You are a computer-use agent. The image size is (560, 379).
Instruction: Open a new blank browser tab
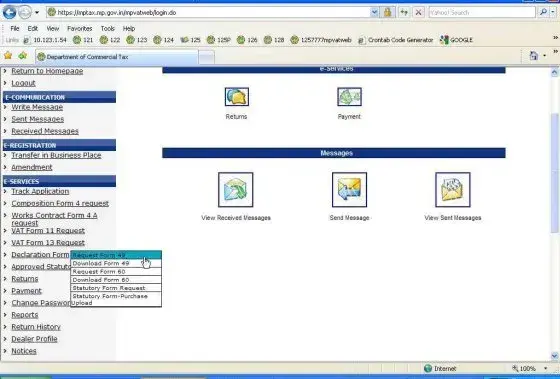click(x=206, y=57)
